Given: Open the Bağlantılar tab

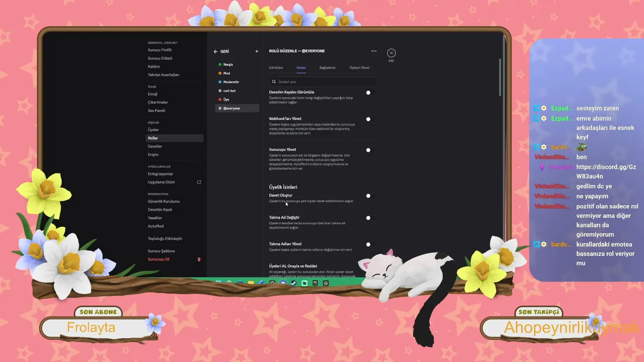Looking at the screenshot, I should 328,67.
